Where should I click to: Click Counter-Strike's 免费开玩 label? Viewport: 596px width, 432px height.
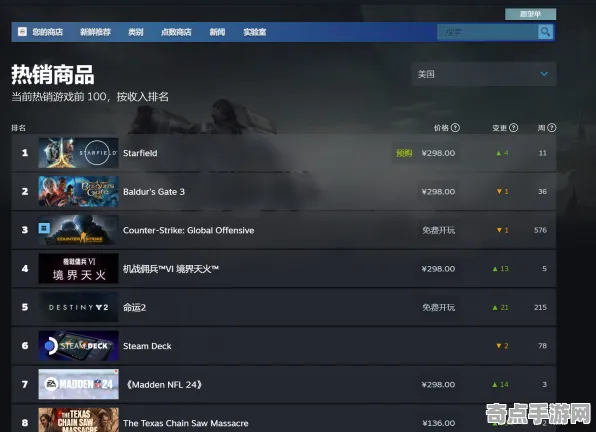(438, 230)
